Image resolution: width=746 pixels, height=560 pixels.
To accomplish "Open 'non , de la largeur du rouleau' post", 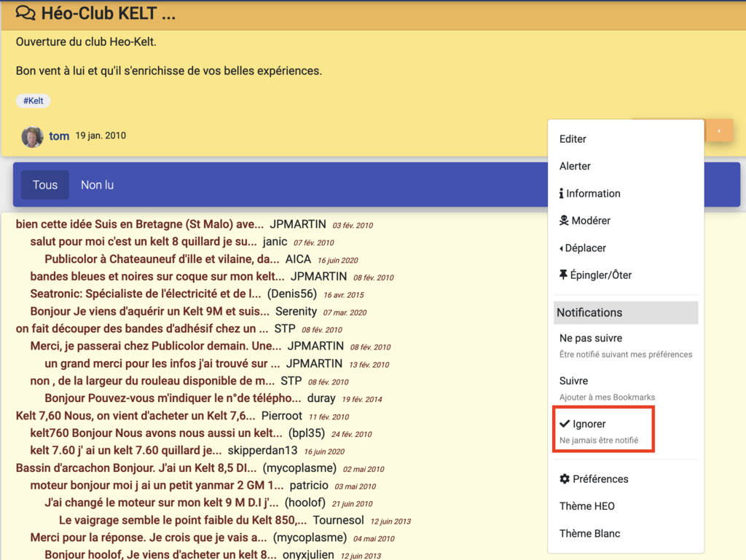I will tap(152, 382).
